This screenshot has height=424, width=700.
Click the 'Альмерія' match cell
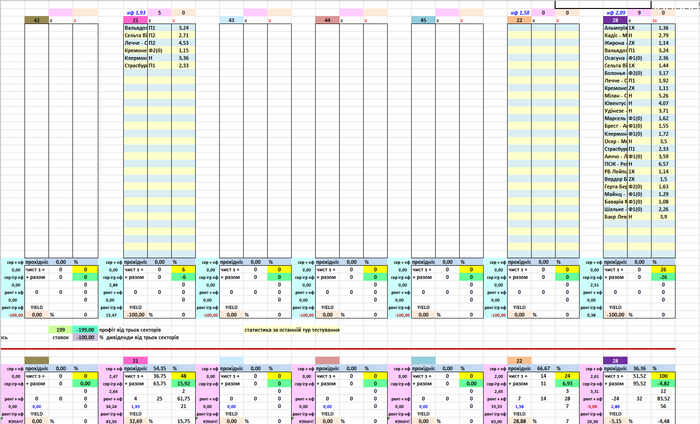pyautogui.click(x=616, y=28)
